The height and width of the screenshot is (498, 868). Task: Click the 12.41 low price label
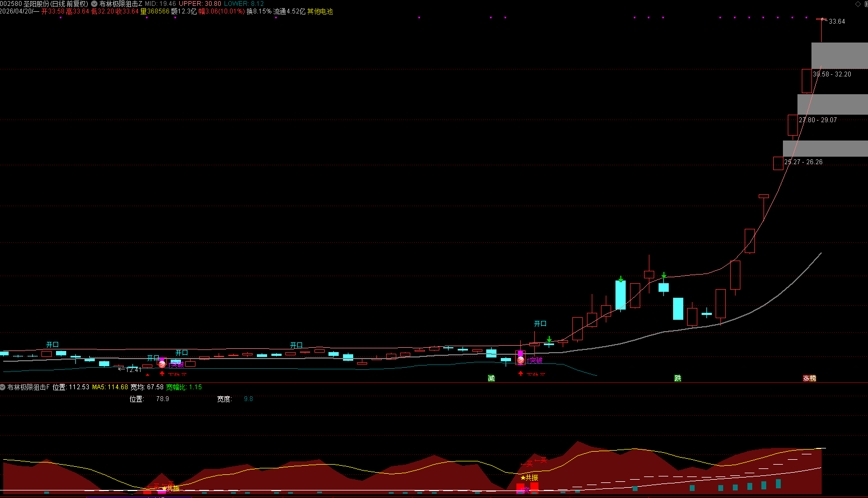[133, 370]
